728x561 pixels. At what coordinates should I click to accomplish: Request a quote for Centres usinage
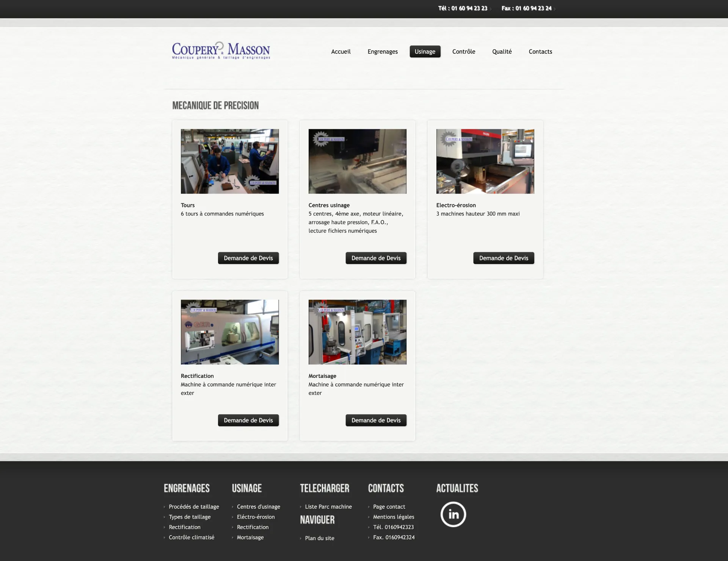pos(376,258)
